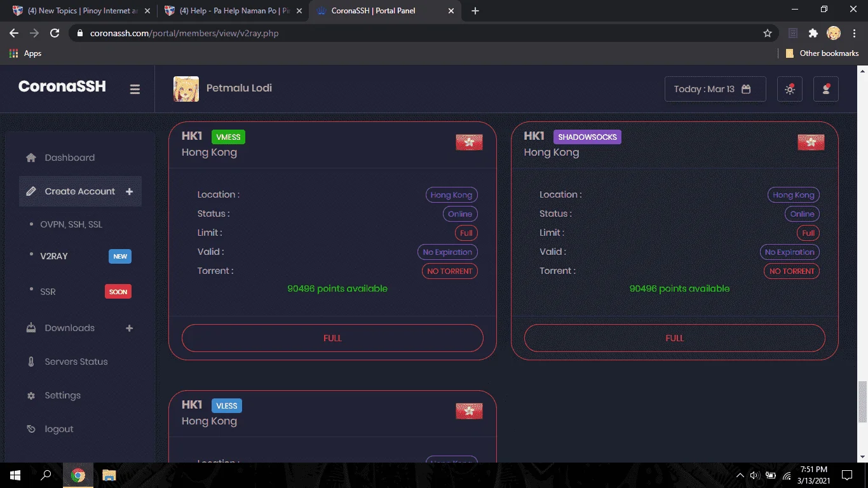Click Online status pill on VMESS card
The height and width of the screenshot is (488, 868).
[460, 214]
